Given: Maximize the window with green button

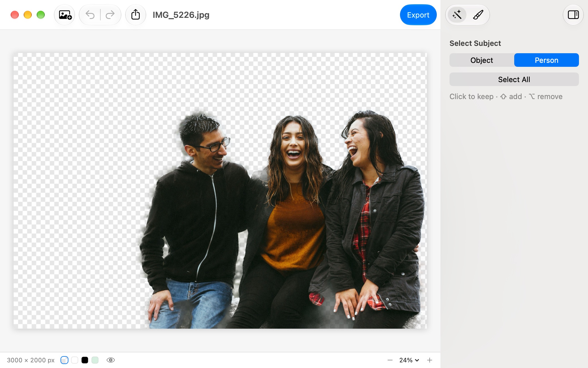Looking at the screenshot, I should coord(41,15).
